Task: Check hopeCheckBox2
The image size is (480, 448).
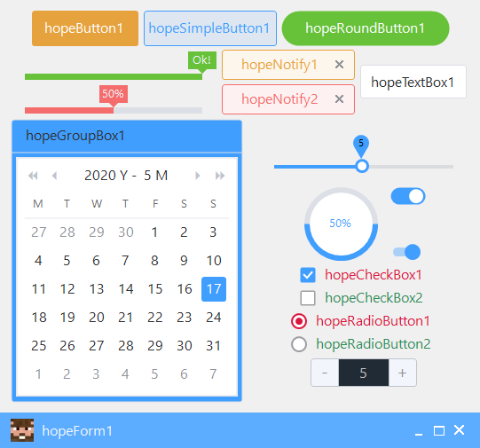Action: tap(308, 298)
